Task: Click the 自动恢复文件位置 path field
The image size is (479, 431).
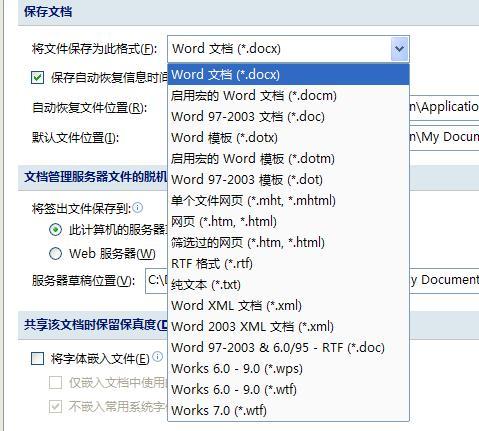Action: (x=444, y=107)
